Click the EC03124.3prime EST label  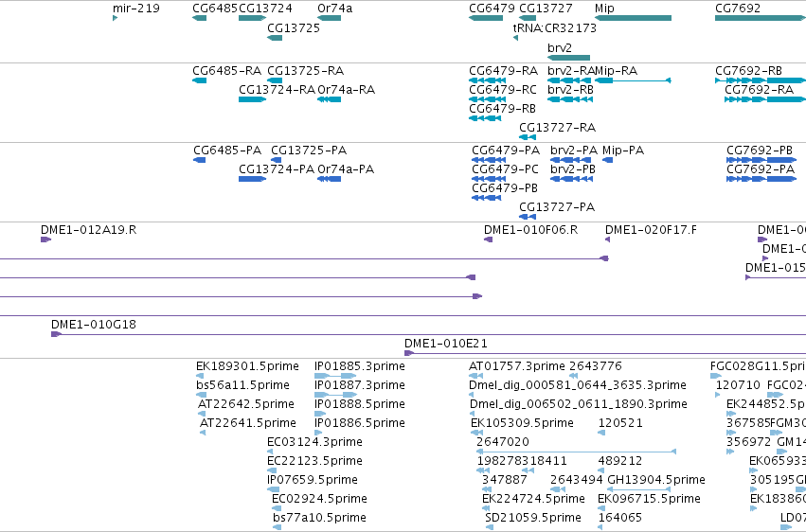314,442
